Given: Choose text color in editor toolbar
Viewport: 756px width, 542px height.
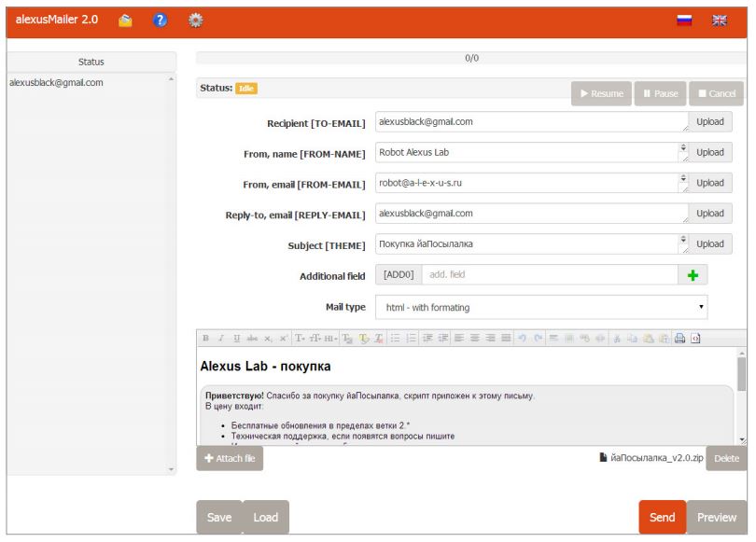Looking at the screenshot, I should 347,339.
